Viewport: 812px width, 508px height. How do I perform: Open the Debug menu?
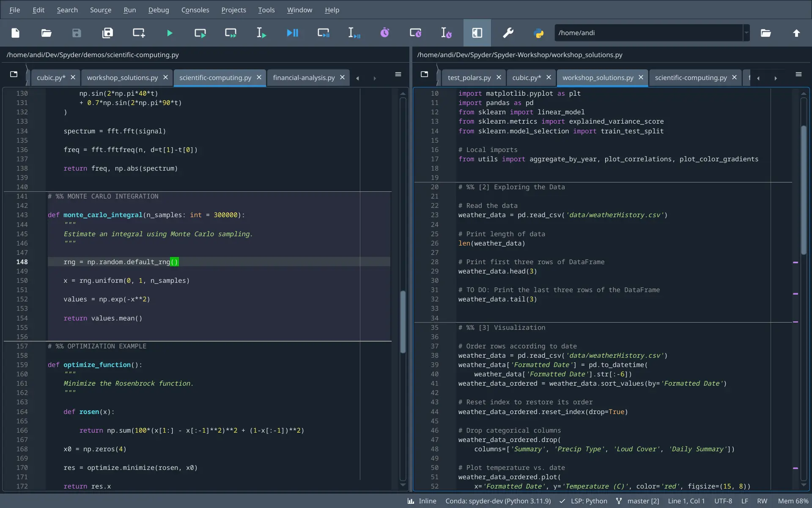158,10
